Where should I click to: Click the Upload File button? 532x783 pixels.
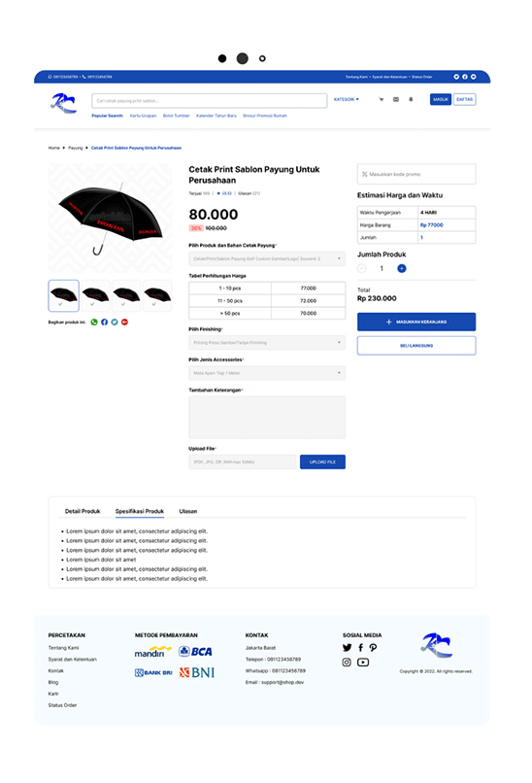[x=322, y=461]
